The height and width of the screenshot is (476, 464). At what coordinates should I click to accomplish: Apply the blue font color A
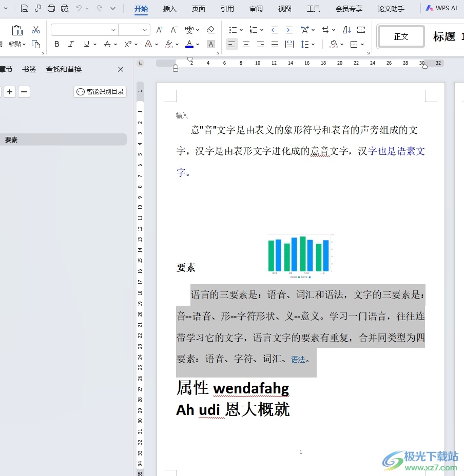189,44
